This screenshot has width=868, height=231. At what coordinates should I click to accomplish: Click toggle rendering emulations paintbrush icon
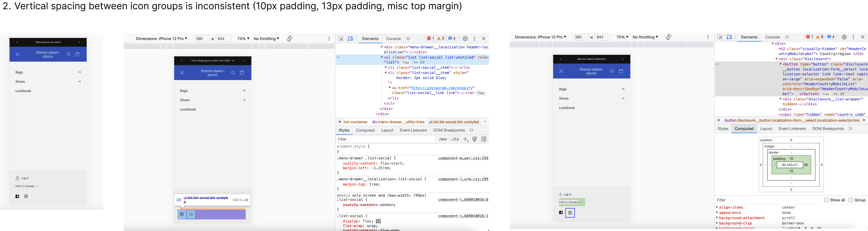(475, 139)
